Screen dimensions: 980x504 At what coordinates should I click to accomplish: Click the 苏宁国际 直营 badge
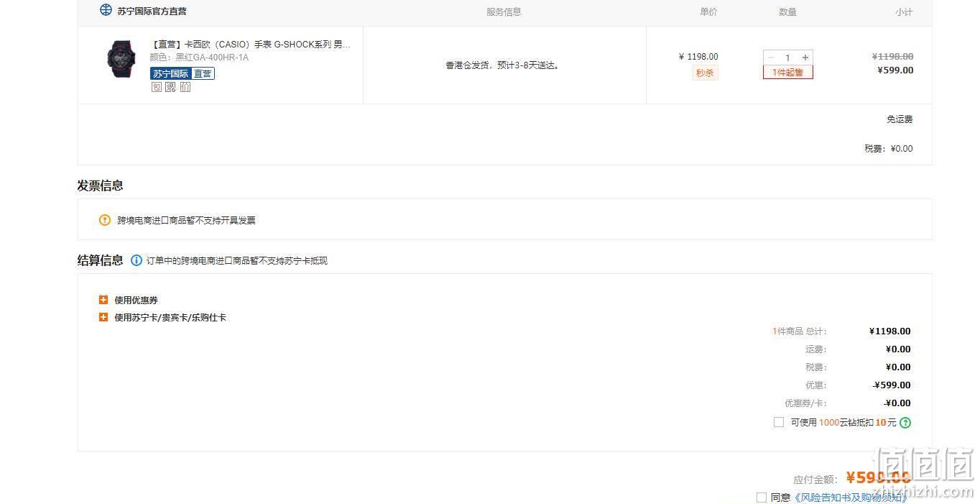pyautogui.click(x=182, y=73)
